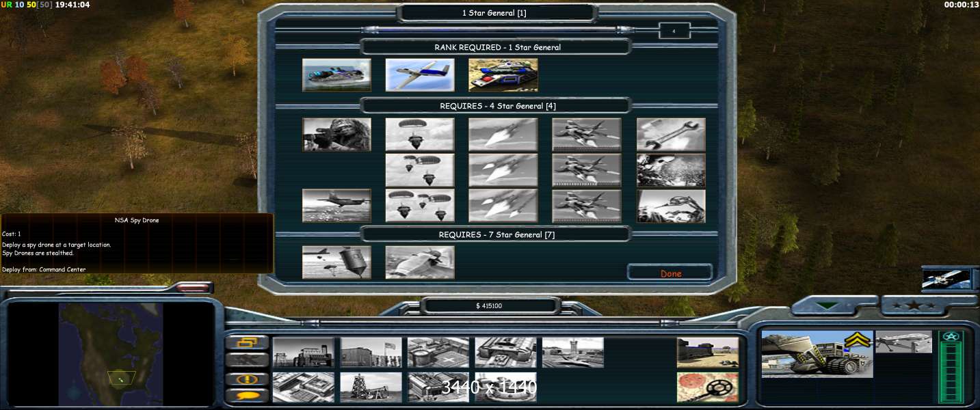Select the bottom triple-missile strike power
The image size is (980, 410).
[503, 206]
